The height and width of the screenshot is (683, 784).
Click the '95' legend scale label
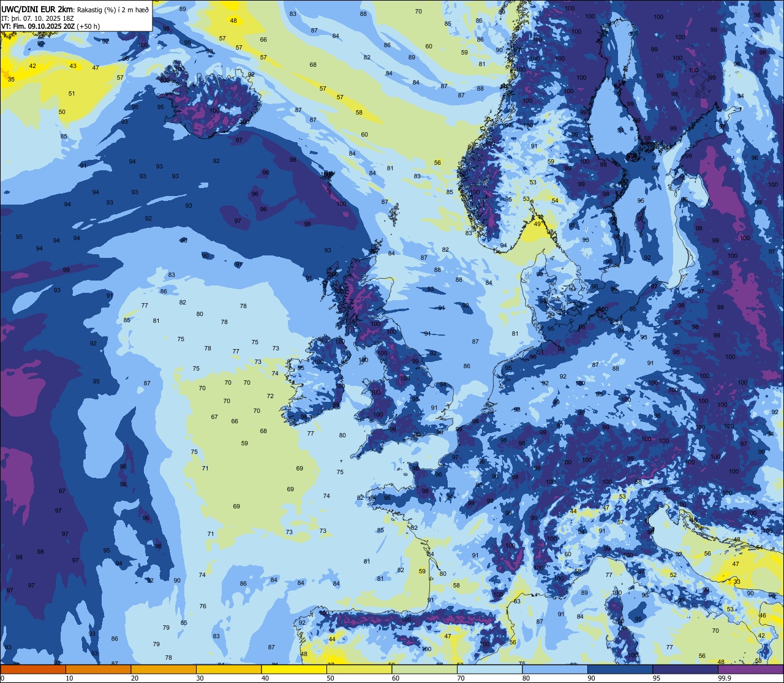point(657,678)
